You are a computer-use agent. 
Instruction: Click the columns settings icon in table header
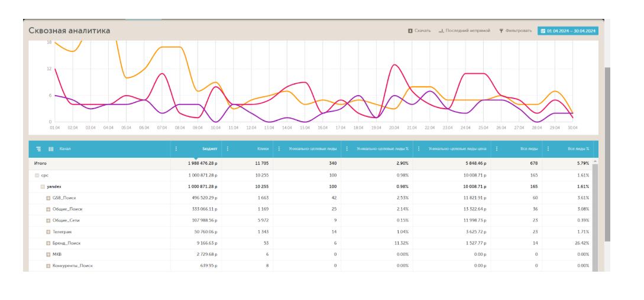coord(51,149)
